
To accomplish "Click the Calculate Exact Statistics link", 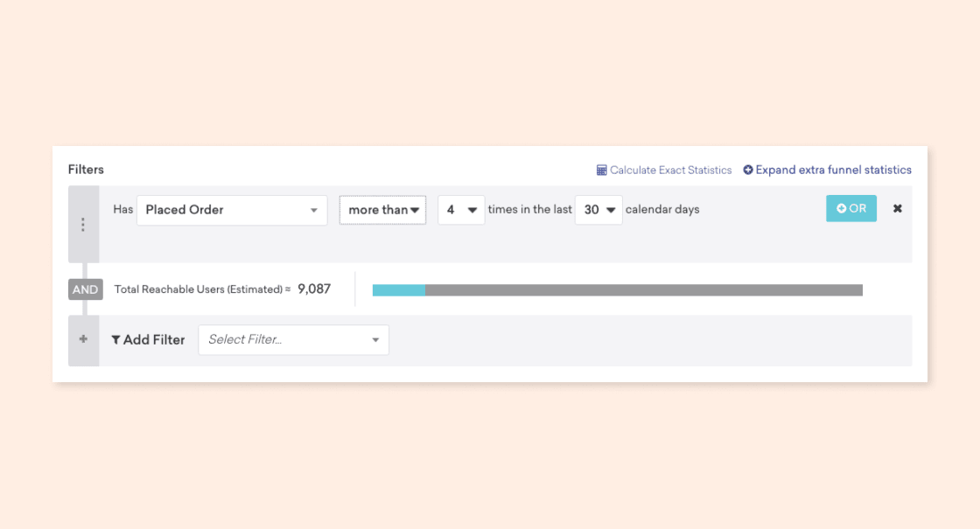I will (x=670, y=171).
